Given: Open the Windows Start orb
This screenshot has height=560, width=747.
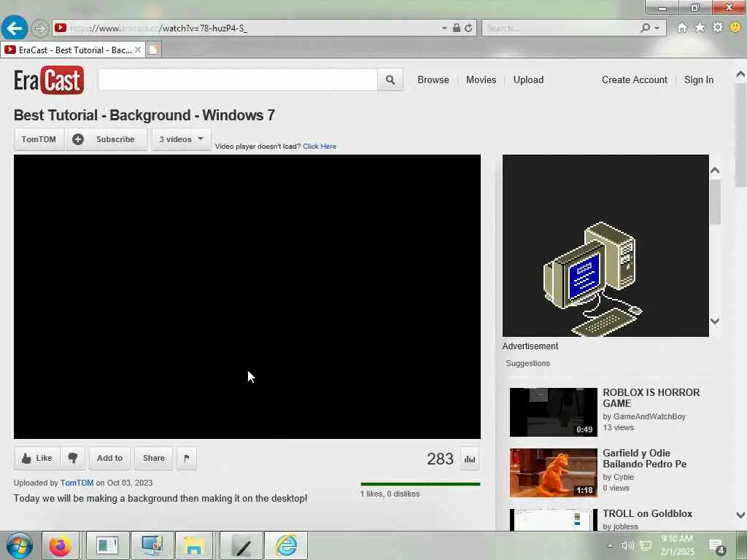Looking at the screenshot, I should [20, 545].
